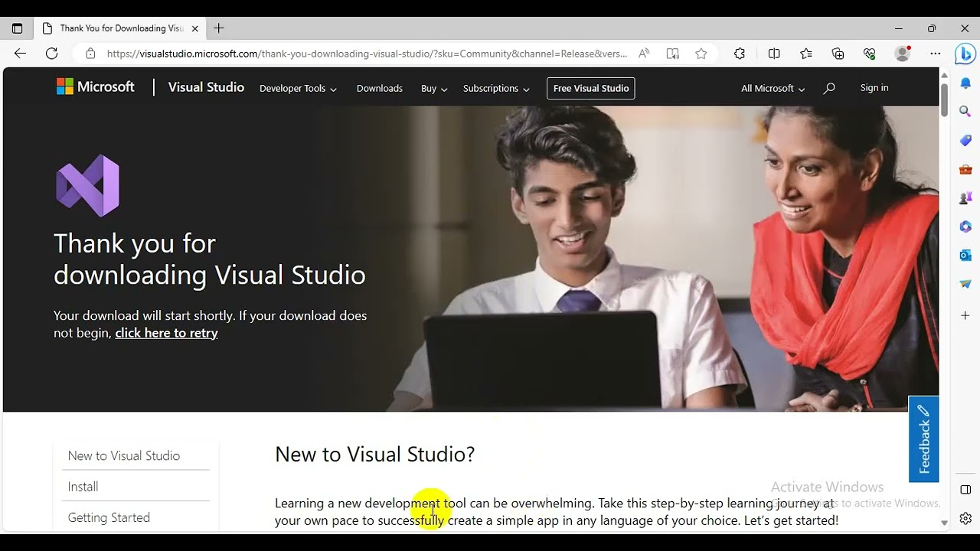
Task: Click the page vertical scrollbar thumb
Action: pos(944,99)
